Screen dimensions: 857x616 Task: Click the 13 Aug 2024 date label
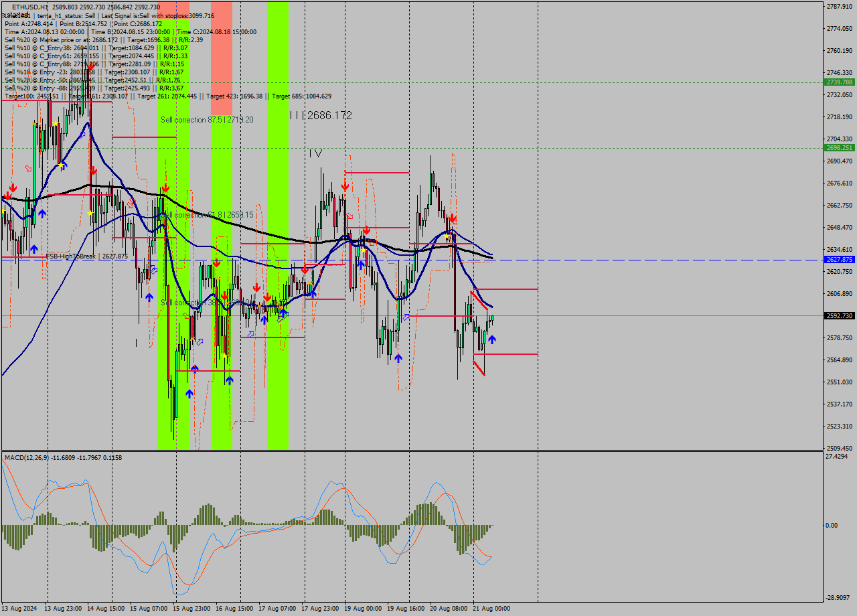coord(19,609)
